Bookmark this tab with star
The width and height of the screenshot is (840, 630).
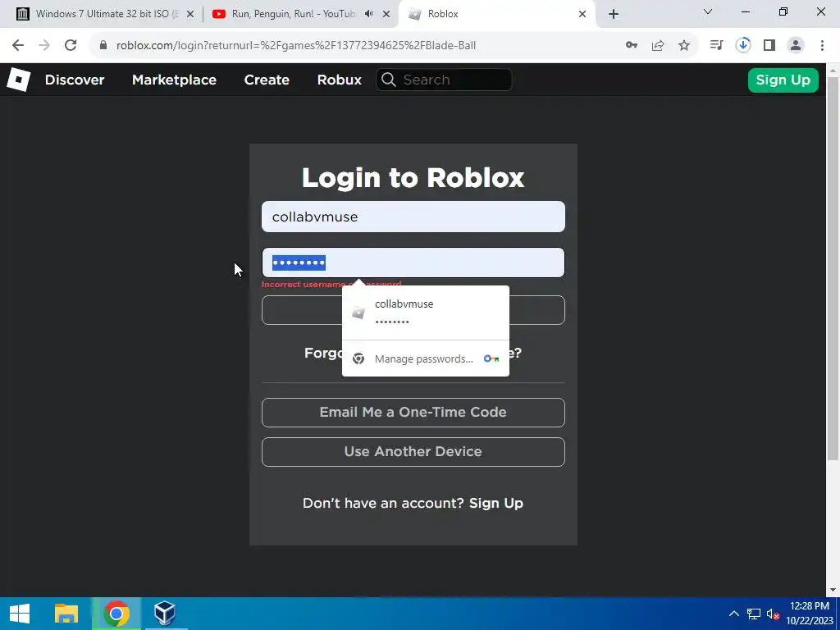click(684, 46)
